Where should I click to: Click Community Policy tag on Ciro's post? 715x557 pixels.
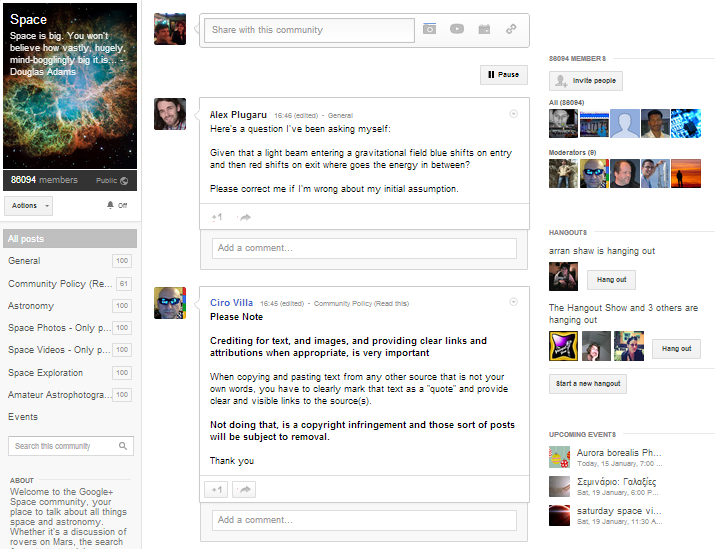(x=361, y=304)
